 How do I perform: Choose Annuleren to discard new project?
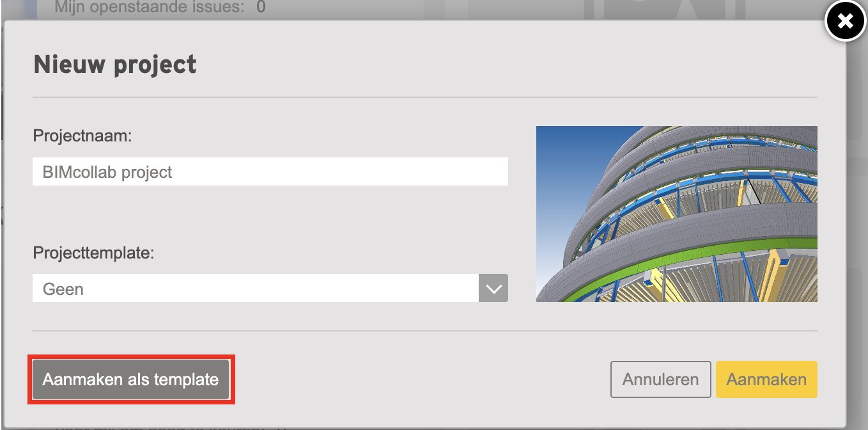[661, 379]
